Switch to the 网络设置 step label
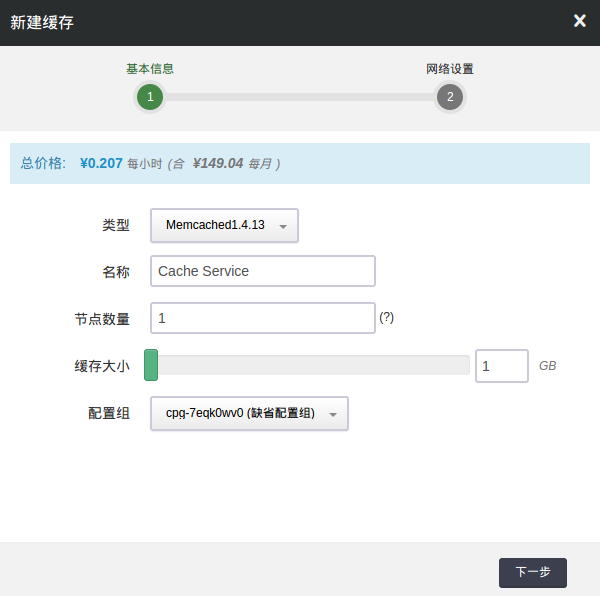 450,69
